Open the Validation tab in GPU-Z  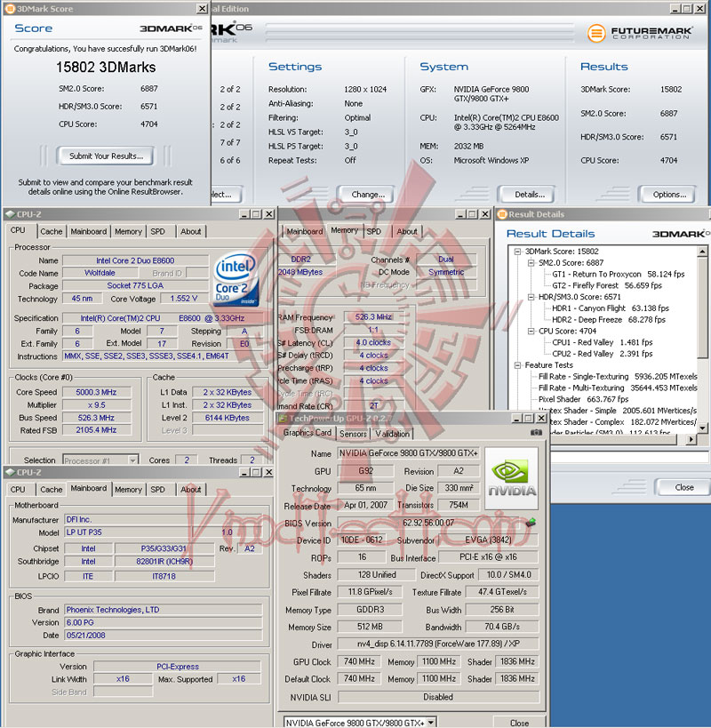coord(393,434)
